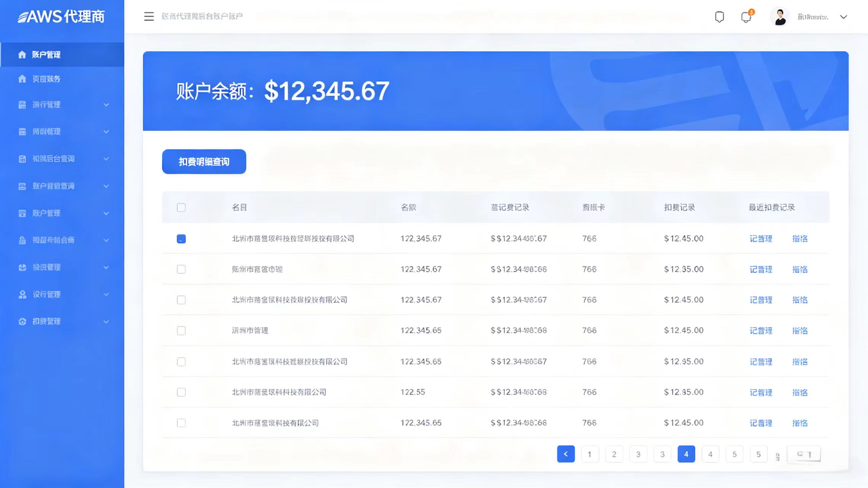868x488 pixels.
Task: Click the username text beside avatar
Action: (x=813, y=17)
